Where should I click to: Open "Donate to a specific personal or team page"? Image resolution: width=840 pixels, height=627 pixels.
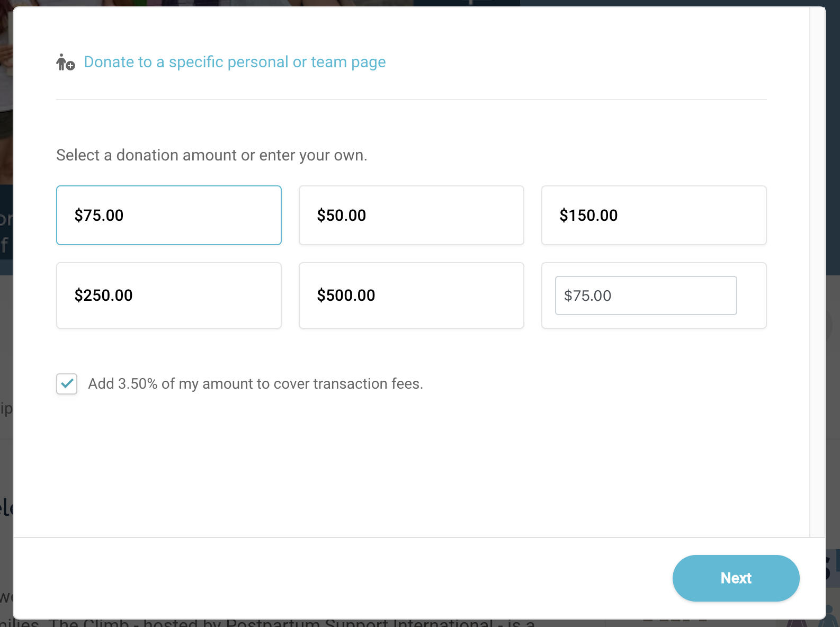pos(235,62)
